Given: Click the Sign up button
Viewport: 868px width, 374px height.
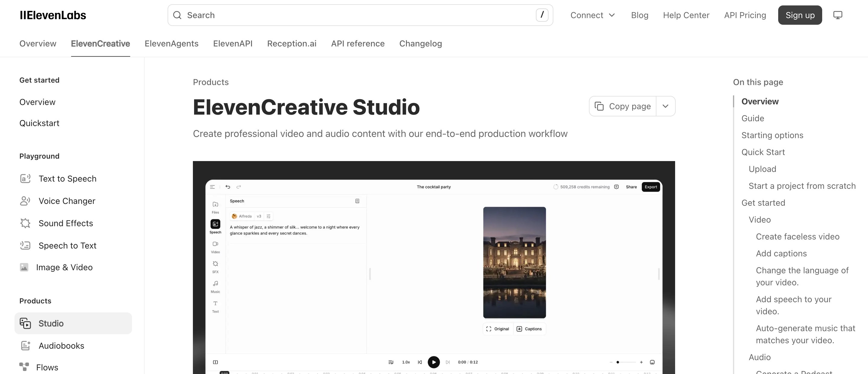Looking at the screenshot, I should click(x=800, y=15).
